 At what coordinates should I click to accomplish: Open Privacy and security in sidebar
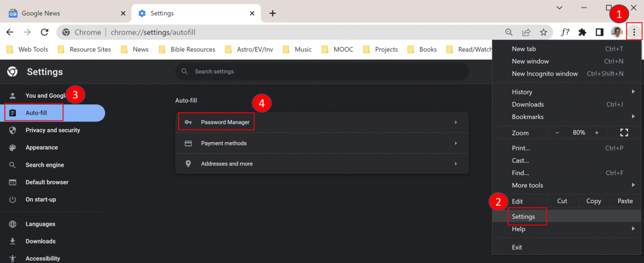[53, 130]
